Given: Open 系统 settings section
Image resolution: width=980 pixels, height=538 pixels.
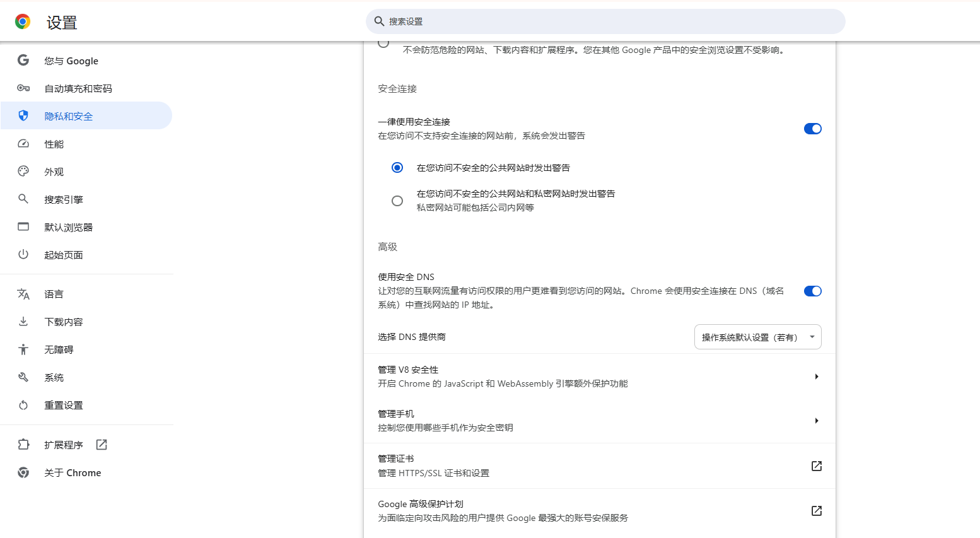Looking at the screenshot, I should [86, 377].
